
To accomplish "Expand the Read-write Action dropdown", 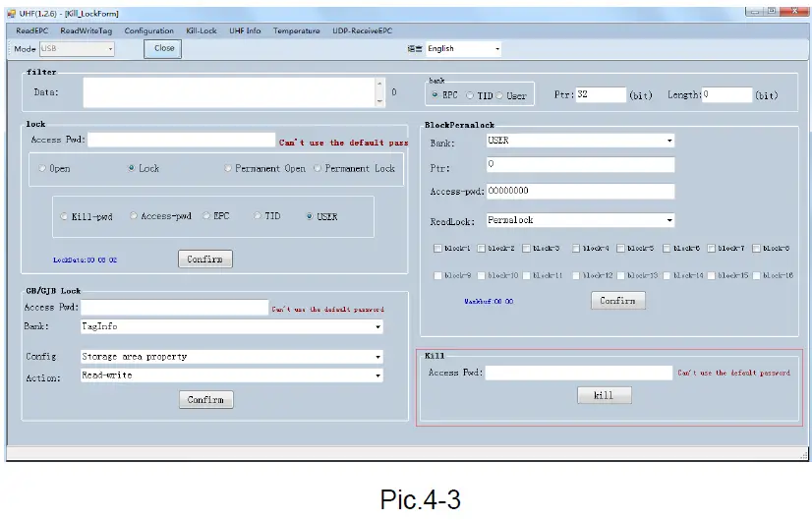I will [x=378, y=376].
